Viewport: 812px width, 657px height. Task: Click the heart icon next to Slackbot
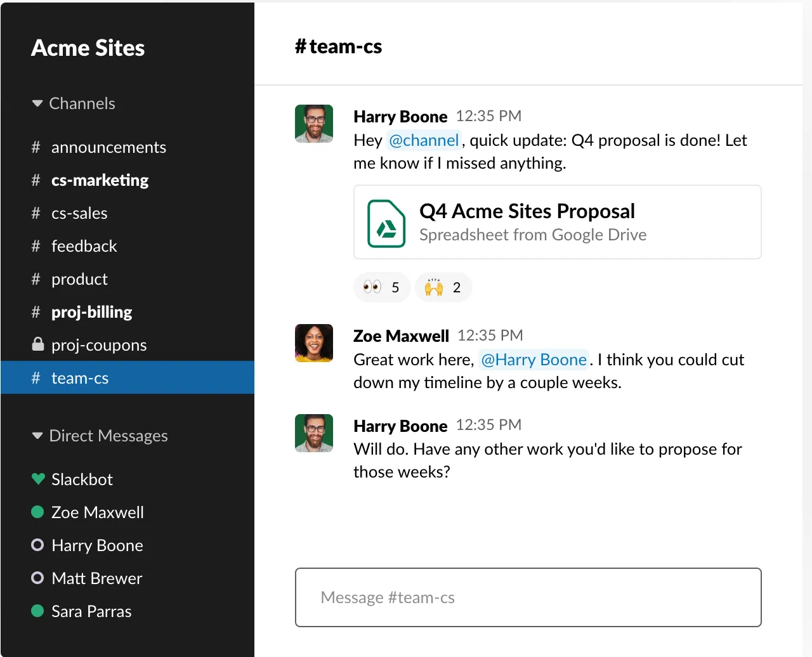click(x=37, y=479)
